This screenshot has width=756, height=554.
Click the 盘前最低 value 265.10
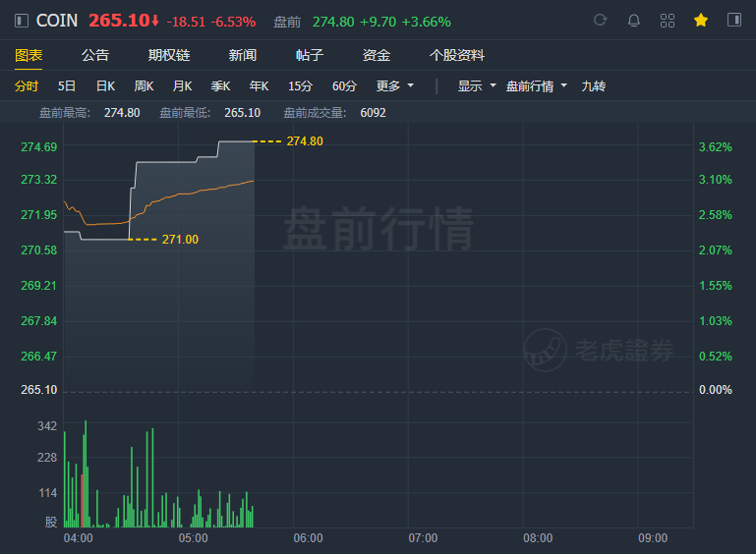(x=242, y=113)
